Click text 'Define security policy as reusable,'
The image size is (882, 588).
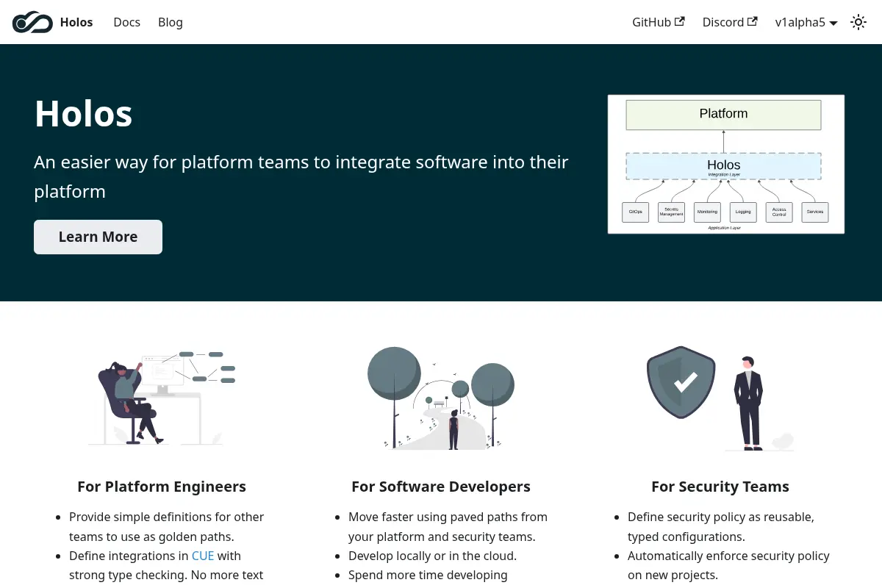pyautogui.click(x=721, y=517)
